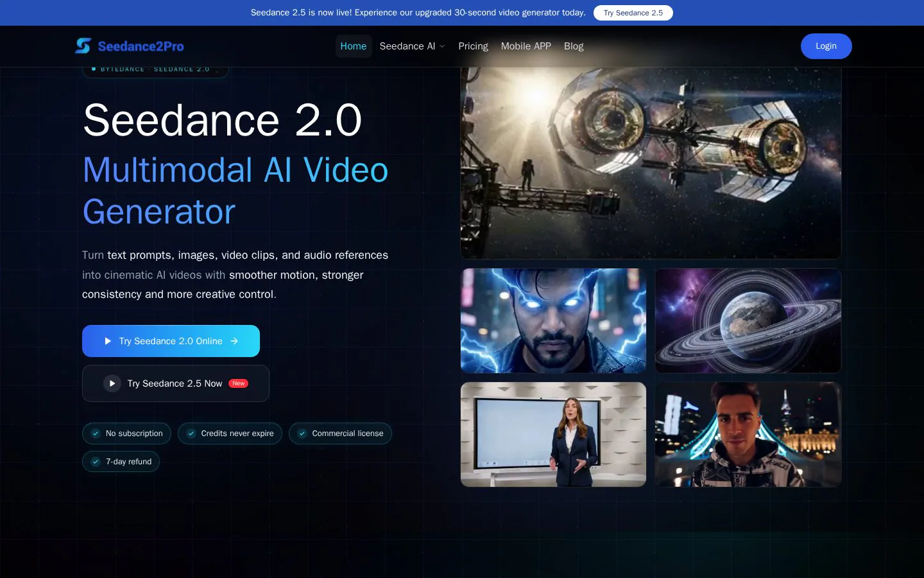The height and width of the screenshot is (578, 924).
Task: Open the space station video thumbnail
Action: pos(651,163)
